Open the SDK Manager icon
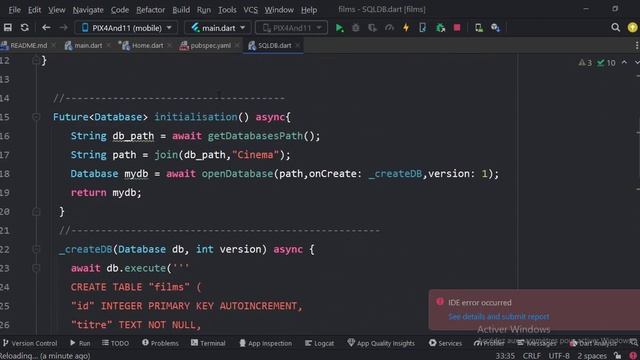 [495, 28]
